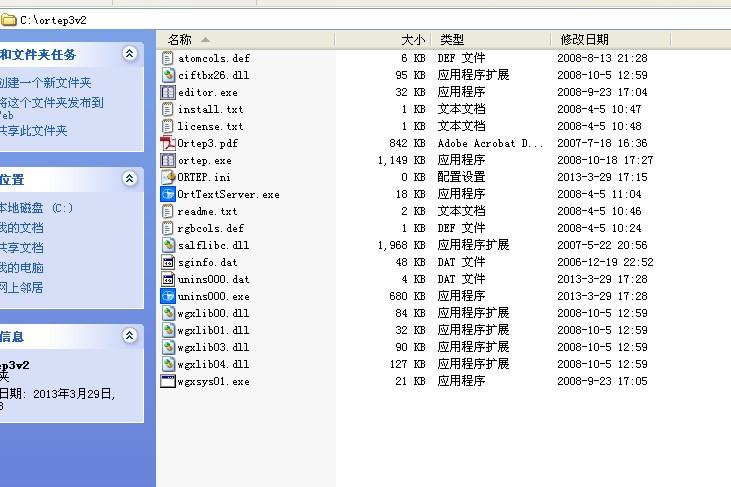Select the file name editor.exe
Image resolution: width=731 pixels, height=487 pixels.
pyautogui.click(x=207, y=92)
